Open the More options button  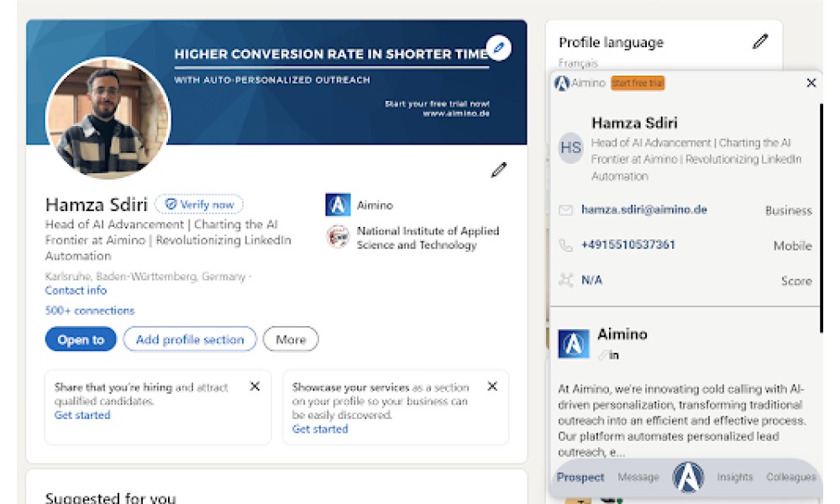pyautogui.click(x=291, y=339)
